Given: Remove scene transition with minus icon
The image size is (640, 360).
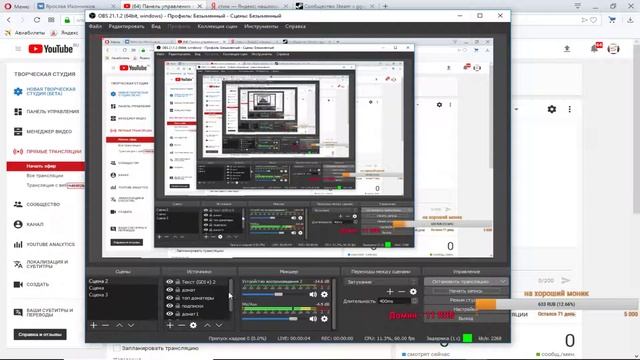Looking at the screenshot, I should coord(402,291).
